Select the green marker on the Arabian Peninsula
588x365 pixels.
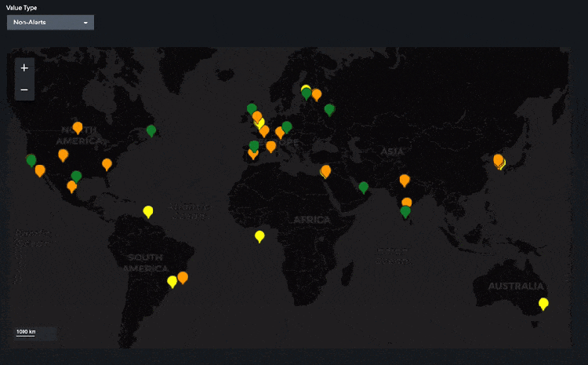363,187
